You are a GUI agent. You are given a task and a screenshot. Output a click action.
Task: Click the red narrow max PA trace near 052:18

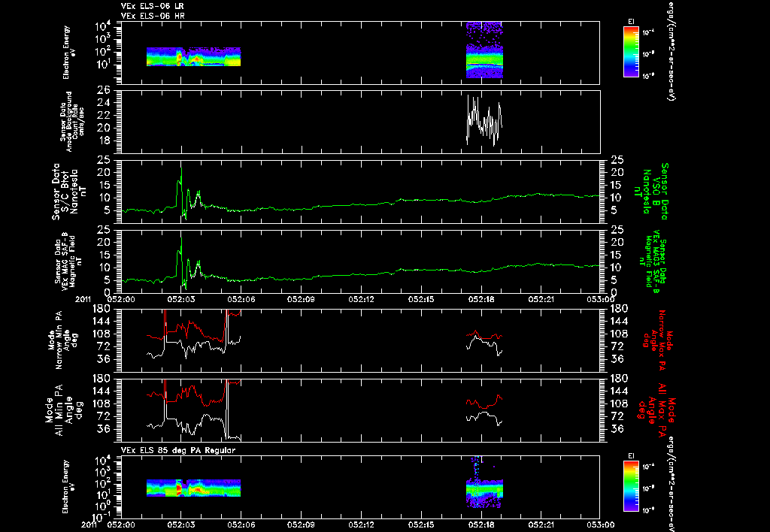point(484,336)
